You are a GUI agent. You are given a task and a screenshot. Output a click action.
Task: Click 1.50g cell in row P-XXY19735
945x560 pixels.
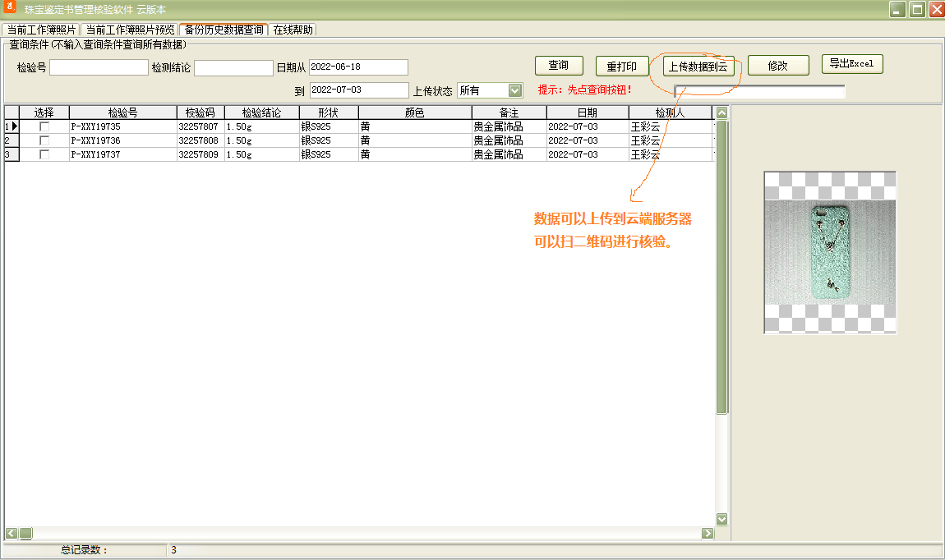(261, 126)
